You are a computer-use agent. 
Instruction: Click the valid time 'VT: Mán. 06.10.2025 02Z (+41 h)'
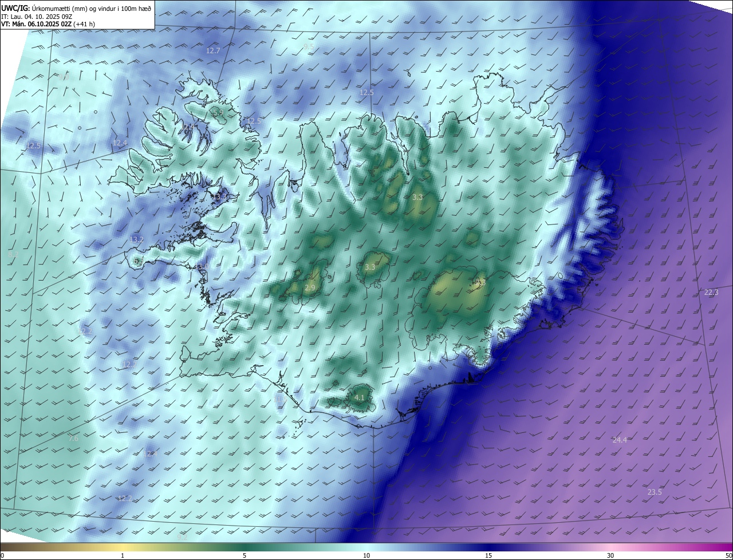(x=49, y=24)
